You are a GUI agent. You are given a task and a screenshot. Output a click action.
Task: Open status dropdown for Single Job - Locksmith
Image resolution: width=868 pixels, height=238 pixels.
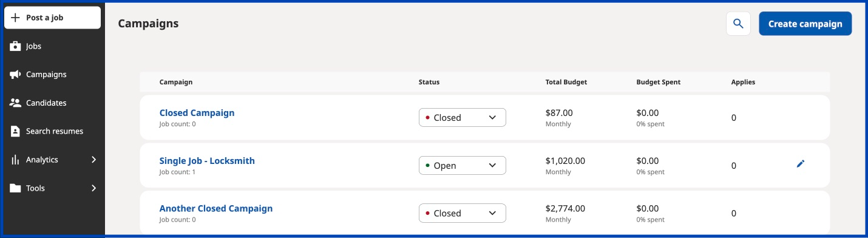pos(463,166)
